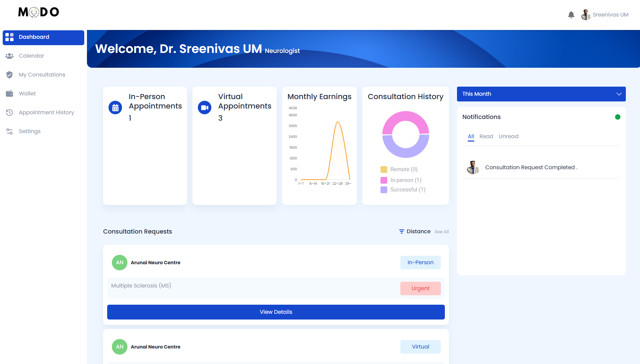Click the See All link
640x364 pixels.
(x=441, y=232)
